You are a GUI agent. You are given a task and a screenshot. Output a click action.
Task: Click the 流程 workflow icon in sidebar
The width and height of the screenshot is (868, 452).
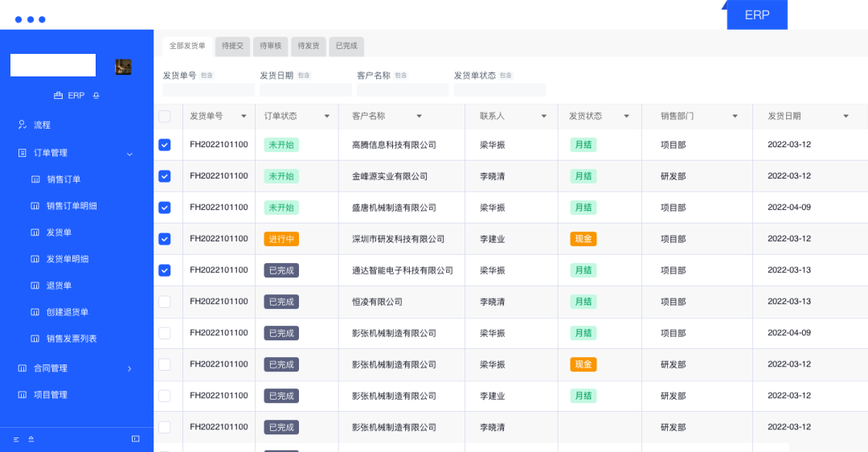(23, 125)
